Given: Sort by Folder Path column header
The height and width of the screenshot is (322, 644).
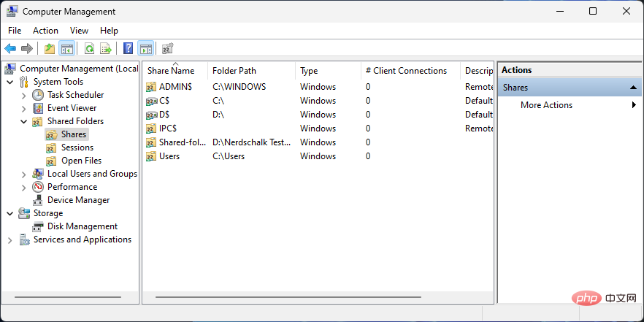Looking at the screenshot, I should (x=251, y=71).
